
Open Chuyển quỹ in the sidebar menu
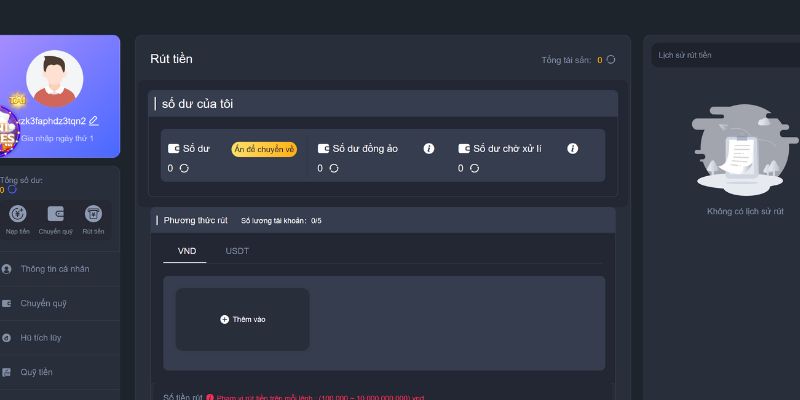click(x=43, y=303)
